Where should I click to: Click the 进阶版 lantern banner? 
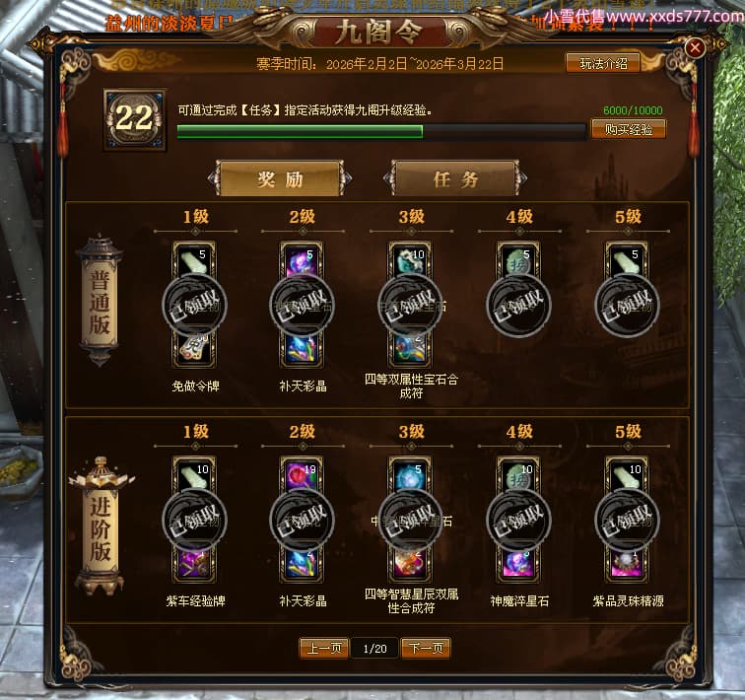(x=101, y=526)
